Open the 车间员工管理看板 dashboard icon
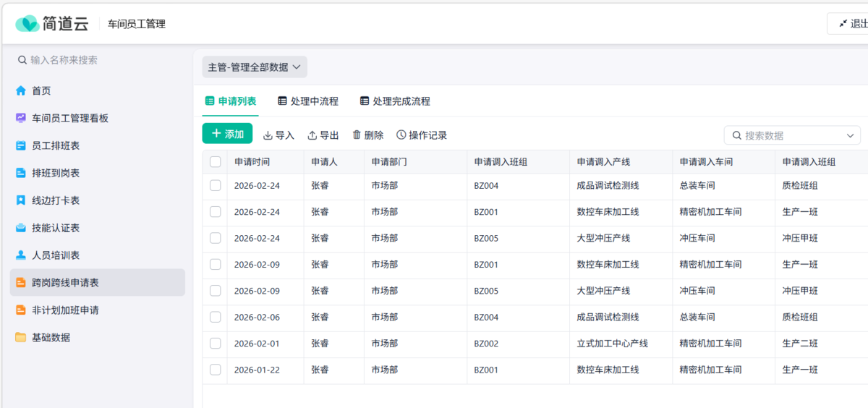868x408 pixels. pyautogui.click(x=21, y=118)
